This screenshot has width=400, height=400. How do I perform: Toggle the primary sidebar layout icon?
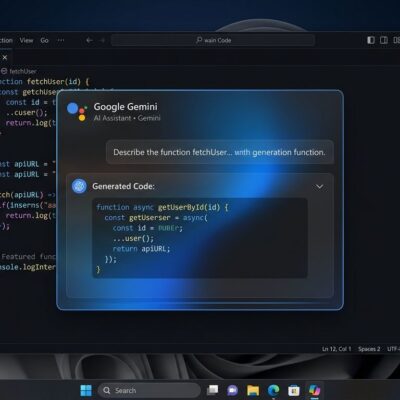pyautogui.click(x=371, y=40)
